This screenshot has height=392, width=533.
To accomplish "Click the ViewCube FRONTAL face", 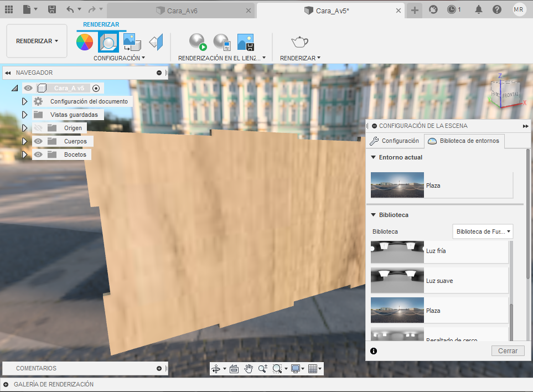I will (x=510, y=95).
